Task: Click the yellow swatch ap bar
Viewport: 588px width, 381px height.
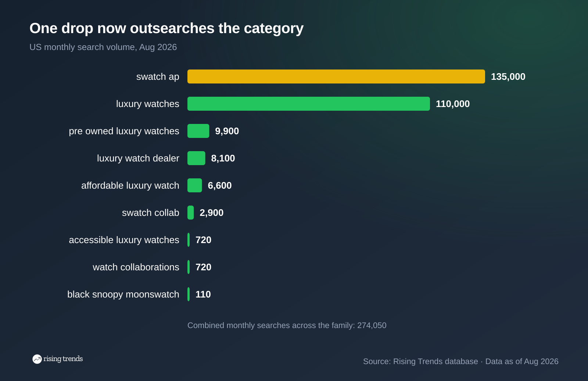Action: (336, 76)
